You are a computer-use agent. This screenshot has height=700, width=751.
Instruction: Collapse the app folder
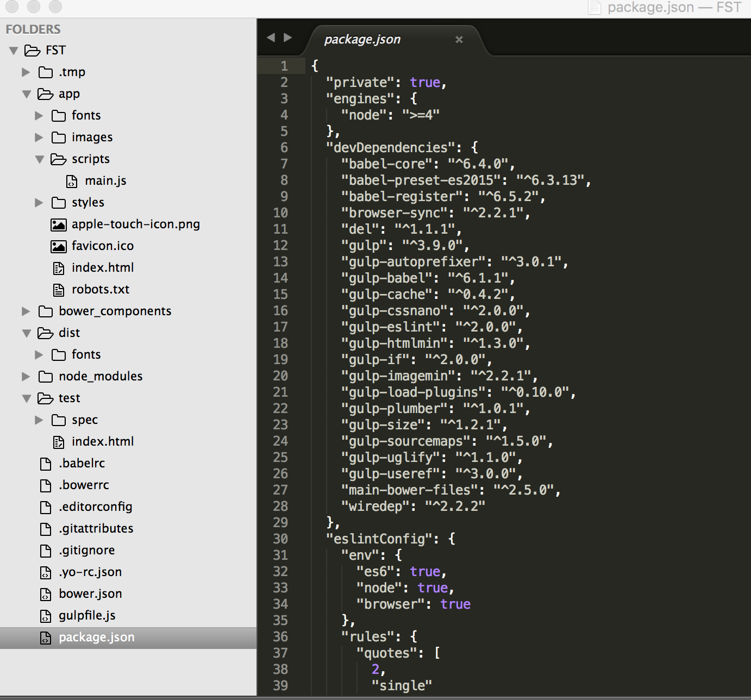click(x=26, y=93)
